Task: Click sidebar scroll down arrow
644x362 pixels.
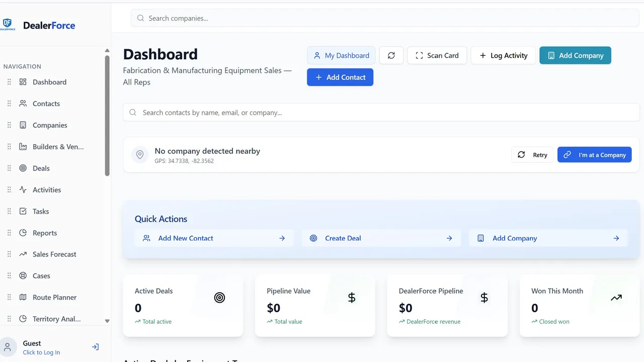Action: point(107,321)
